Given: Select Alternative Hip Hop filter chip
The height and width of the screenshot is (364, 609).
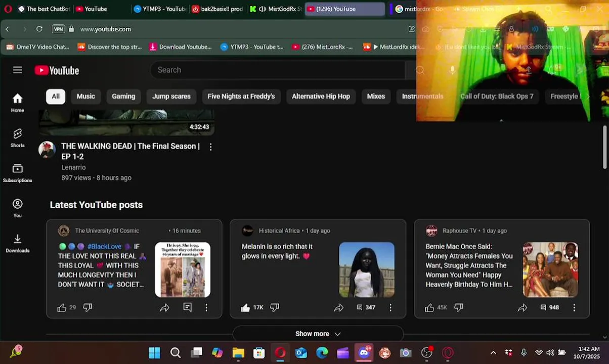Looking at the screenshot, I should point(321,96).
